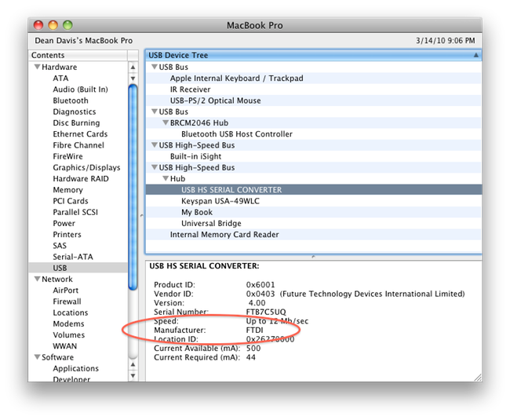Click the horizontal split divider handle
Image resolution: width=510 pixels, height=420 pixels.
tap(313, 257)
